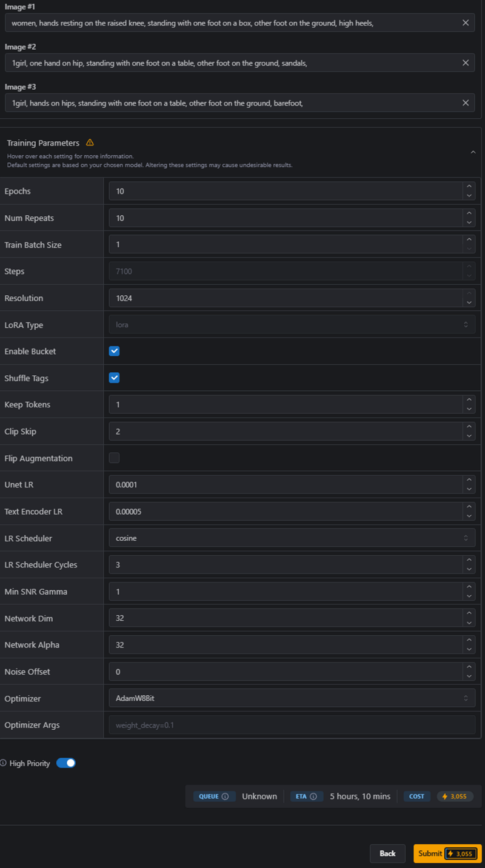Clear the Image #2 caption with X icon
Viewport: 485px width, 868px height.
[466, 63]
